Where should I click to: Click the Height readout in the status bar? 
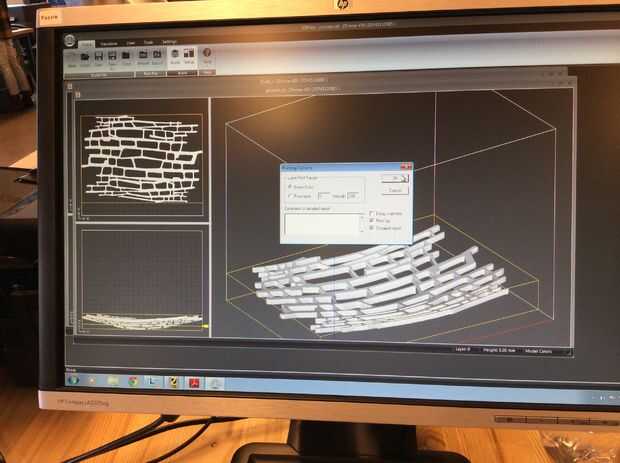[499, 350]
